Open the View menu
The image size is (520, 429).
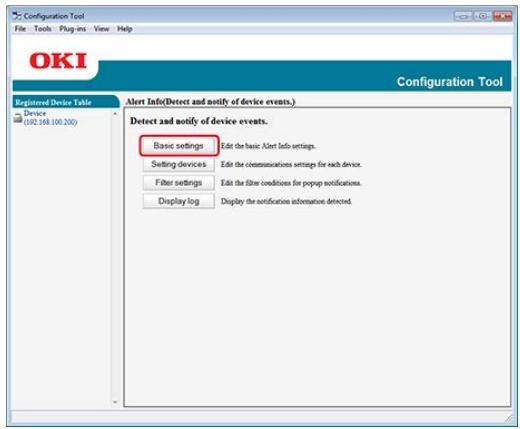(101, 29)
